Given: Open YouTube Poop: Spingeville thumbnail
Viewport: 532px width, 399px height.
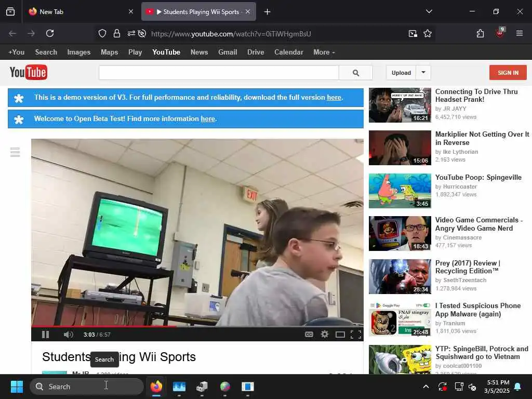Looking at the screenshot, I should [400, 191].
